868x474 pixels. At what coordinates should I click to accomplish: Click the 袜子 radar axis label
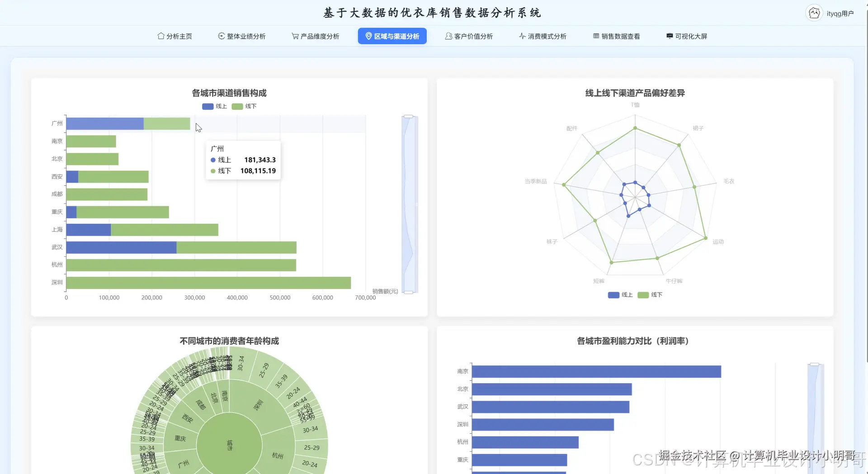pos(552,242)
